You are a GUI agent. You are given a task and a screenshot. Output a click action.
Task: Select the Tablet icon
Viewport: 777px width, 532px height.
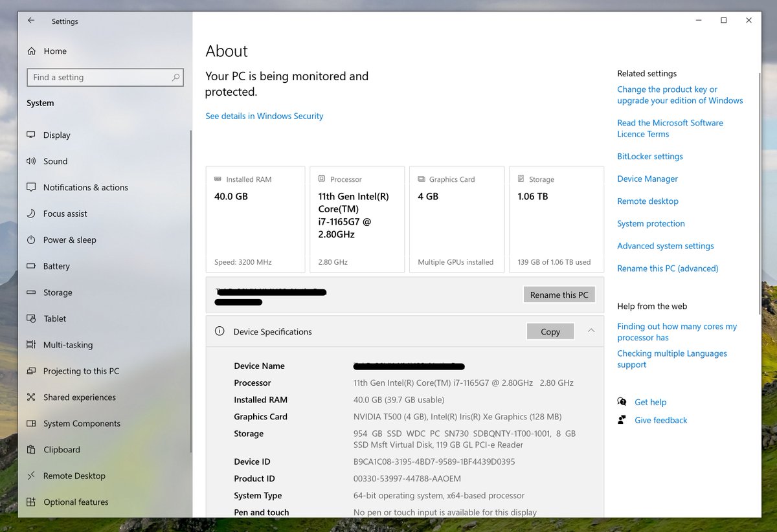point(31,318)
